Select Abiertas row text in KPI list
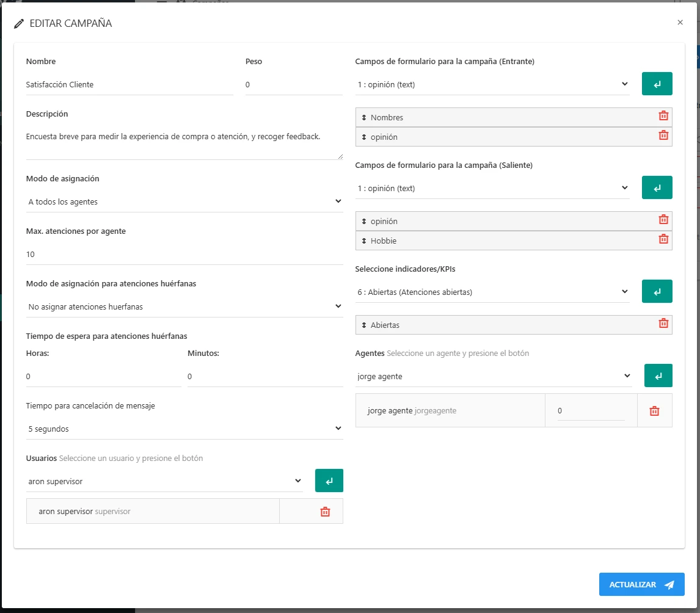The height and width of the screenshot is (613, 700). click(385, 325)
